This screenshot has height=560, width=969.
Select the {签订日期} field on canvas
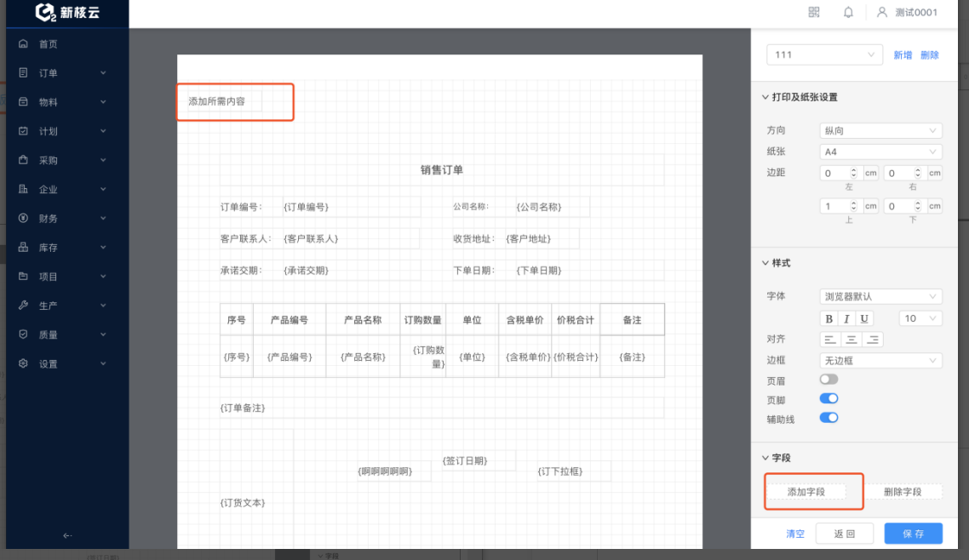click(465, 460)
